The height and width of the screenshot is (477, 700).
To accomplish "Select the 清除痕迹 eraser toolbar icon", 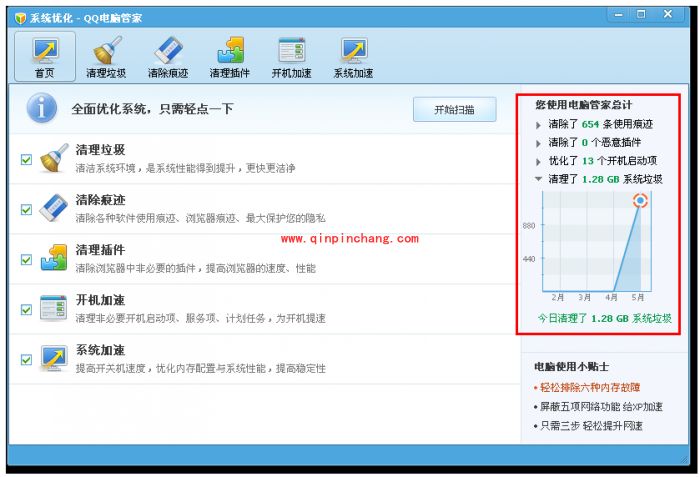I will click(x=168, y=56).
